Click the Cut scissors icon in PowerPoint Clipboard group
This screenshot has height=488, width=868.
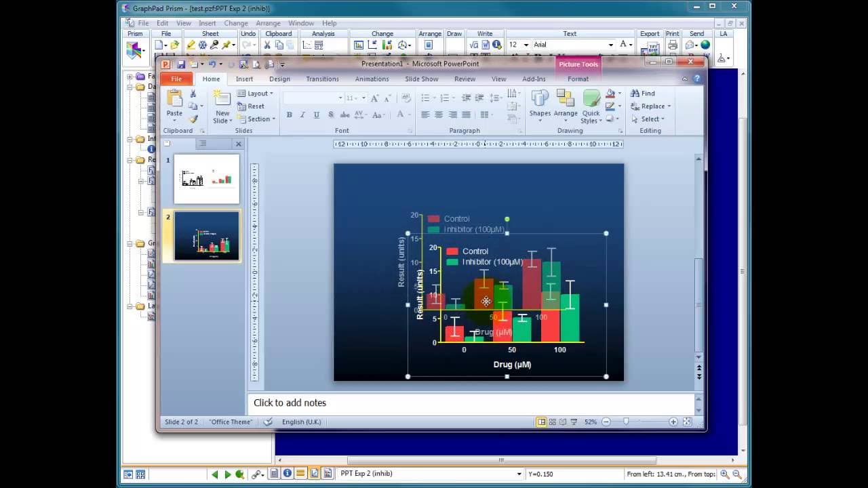pos(193,94)
